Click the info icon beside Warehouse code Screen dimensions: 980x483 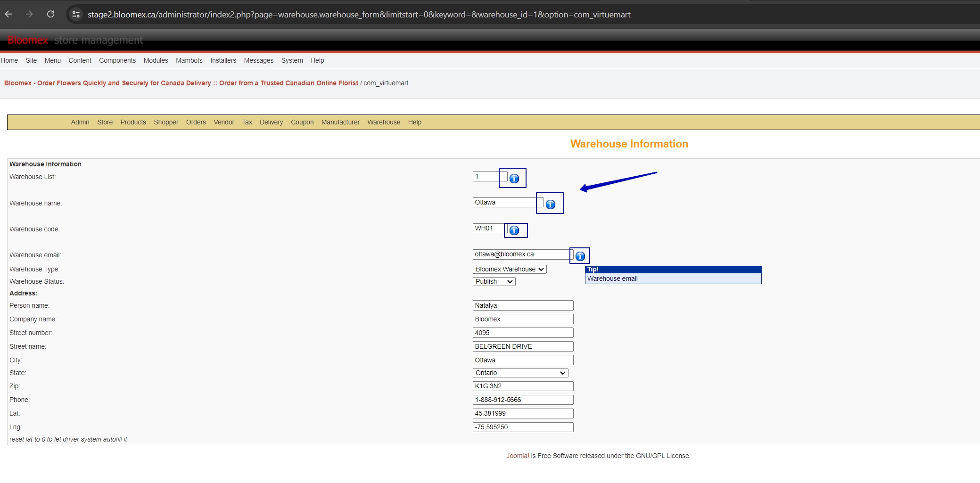[514, 230]
